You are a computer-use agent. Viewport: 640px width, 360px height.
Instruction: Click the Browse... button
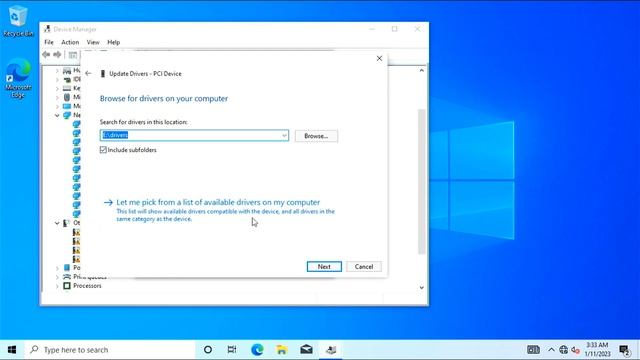coord(316,136)
